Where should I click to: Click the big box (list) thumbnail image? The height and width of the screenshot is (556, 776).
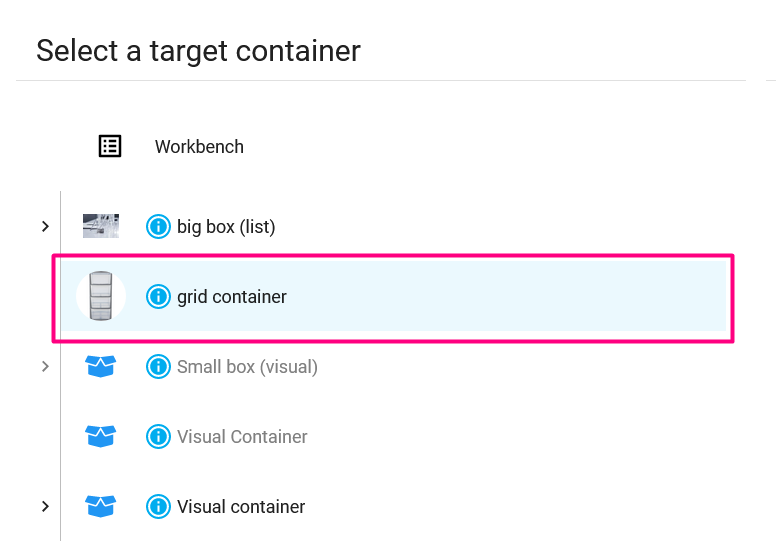(x=101, y=226)
